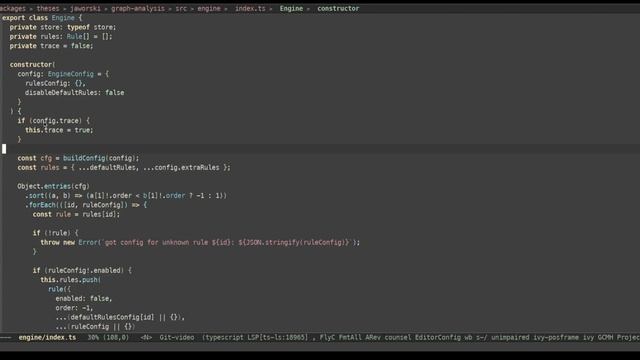Click 'ARev' in the modeline
Screen dimensions: 640x360
tap(373, 337)
